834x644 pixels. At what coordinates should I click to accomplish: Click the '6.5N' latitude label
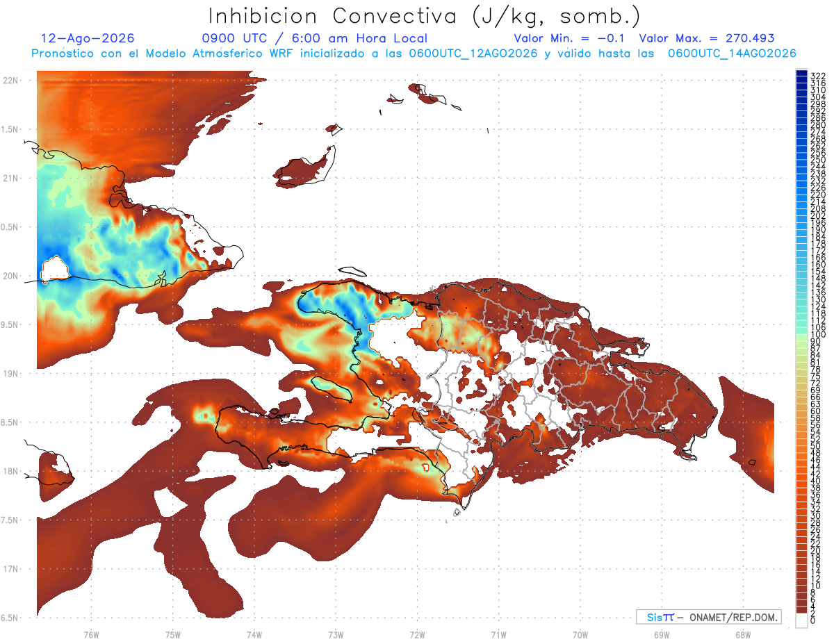coord(10,618)
